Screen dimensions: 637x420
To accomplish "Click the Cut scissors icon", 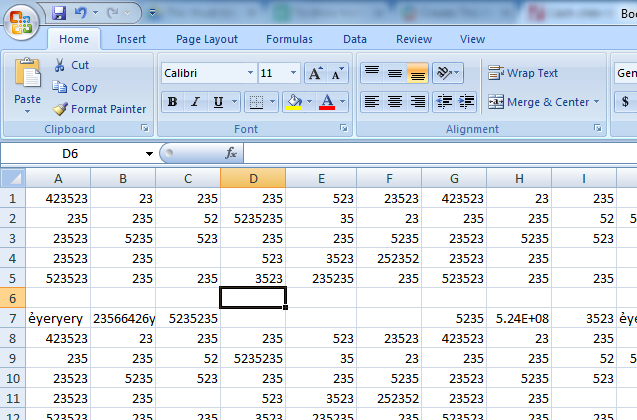I will coord(60,65).
